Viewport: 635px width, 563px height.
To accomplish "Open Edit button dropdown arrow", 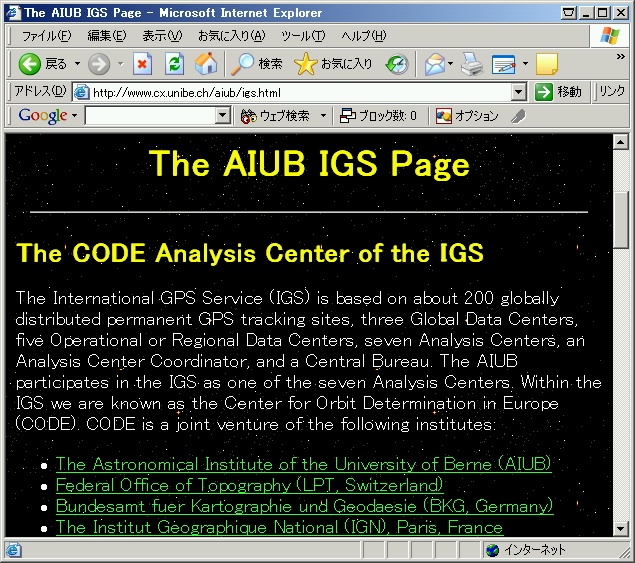I will [525, 64].
